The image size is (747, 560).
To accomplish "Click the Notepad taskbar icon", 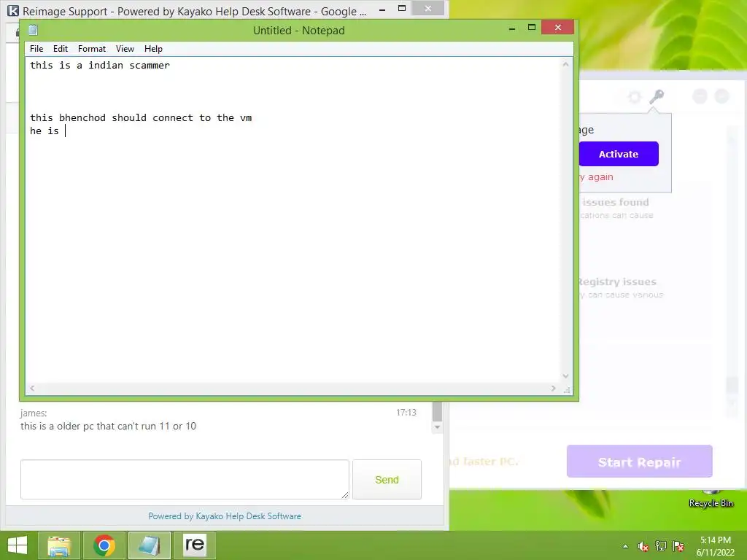I will [149, 545].
